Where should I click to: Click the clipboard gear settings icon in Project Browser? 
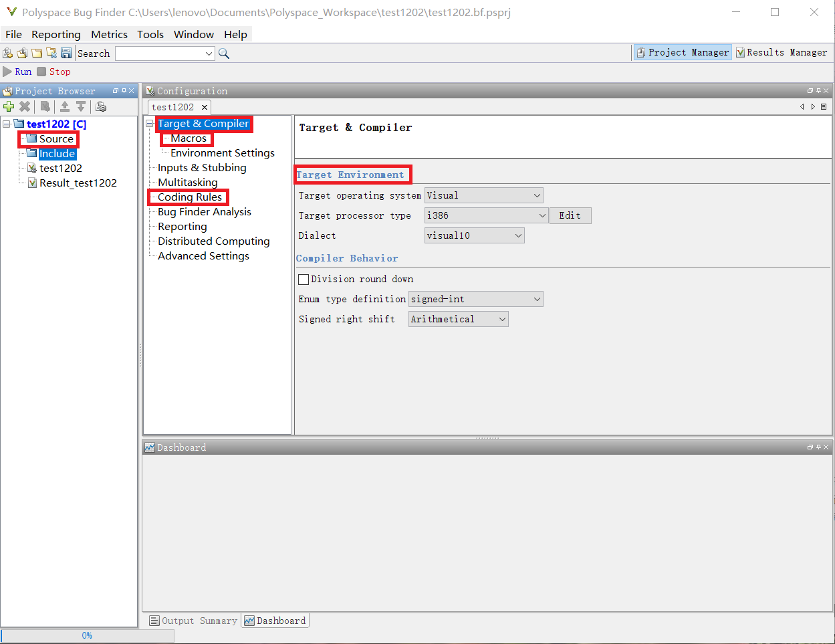coord(101,106)
